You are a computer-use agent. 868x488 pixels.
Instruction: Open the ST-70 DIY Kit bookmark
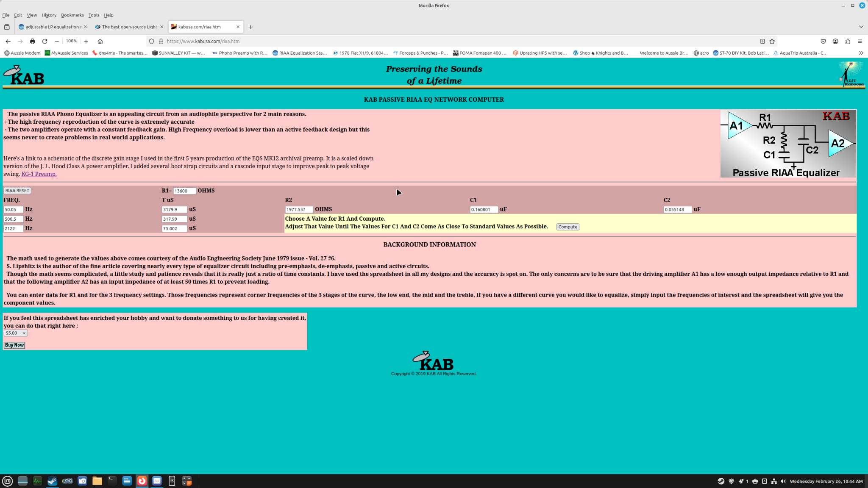(x=741, y=53)
